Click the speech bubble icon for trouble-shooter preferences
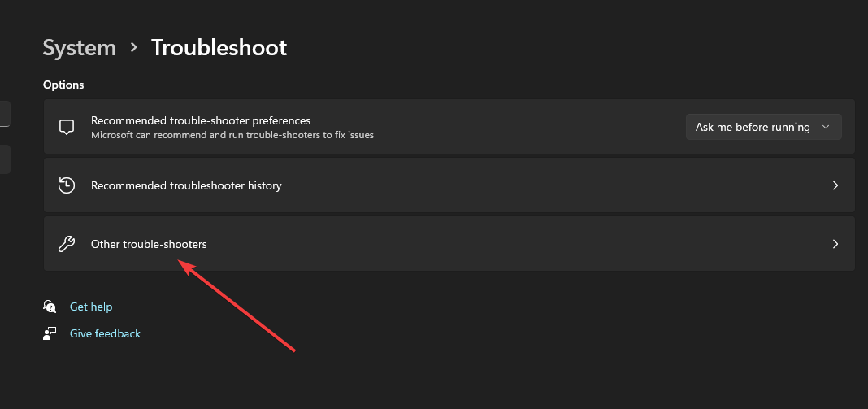 [67, 127]
